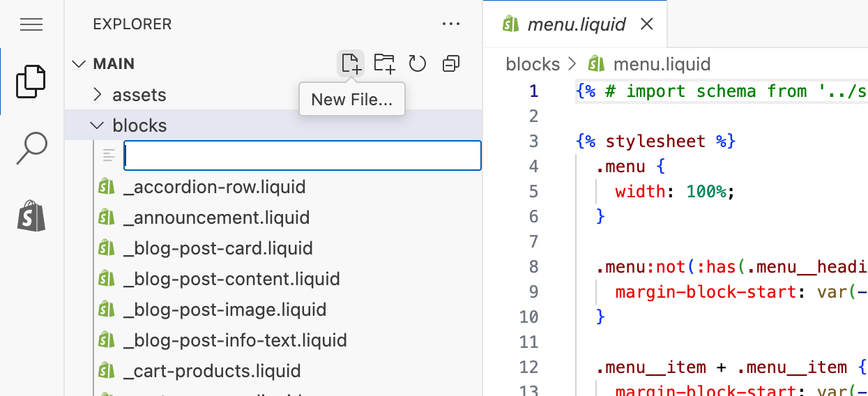Click the '.menu__item + .menu__item' line

coord(731,367)
